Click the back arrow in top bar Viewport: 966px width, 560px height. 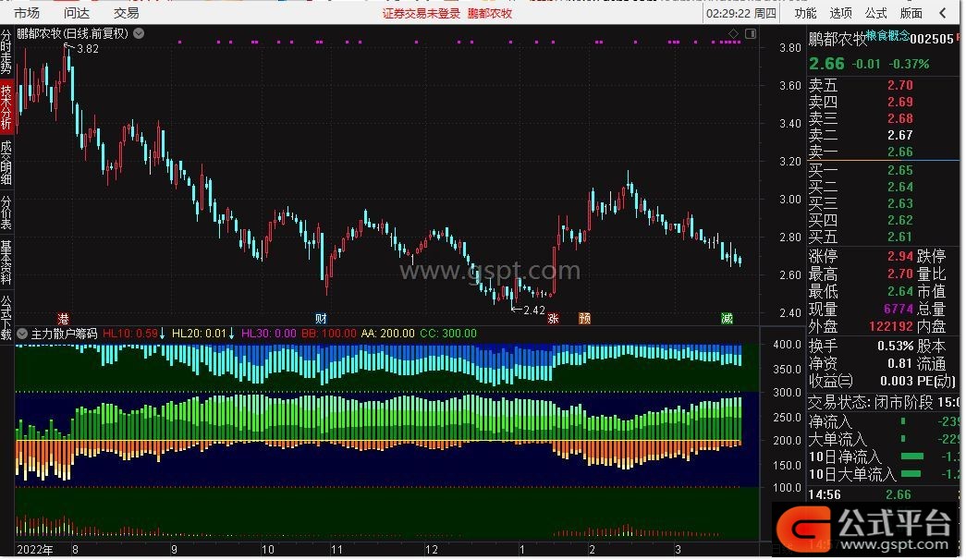pyautogui.click(x=943, y=13)
